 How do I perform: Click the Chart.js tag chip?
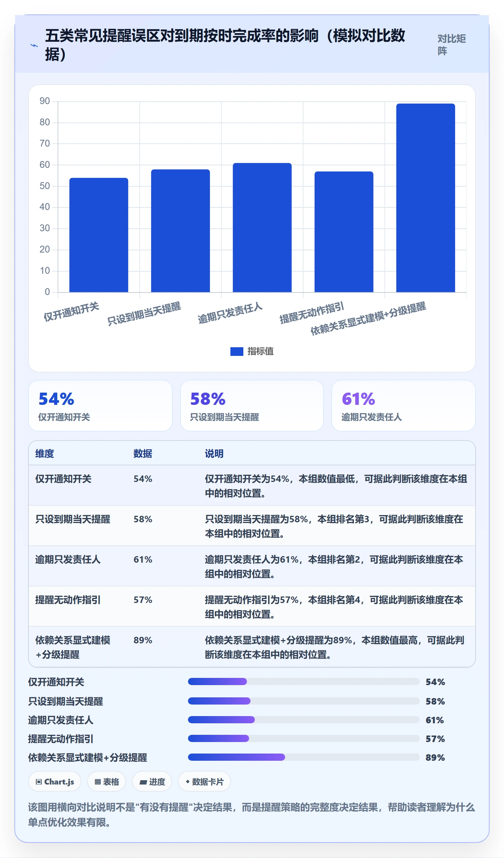click(x=55, y=782)
